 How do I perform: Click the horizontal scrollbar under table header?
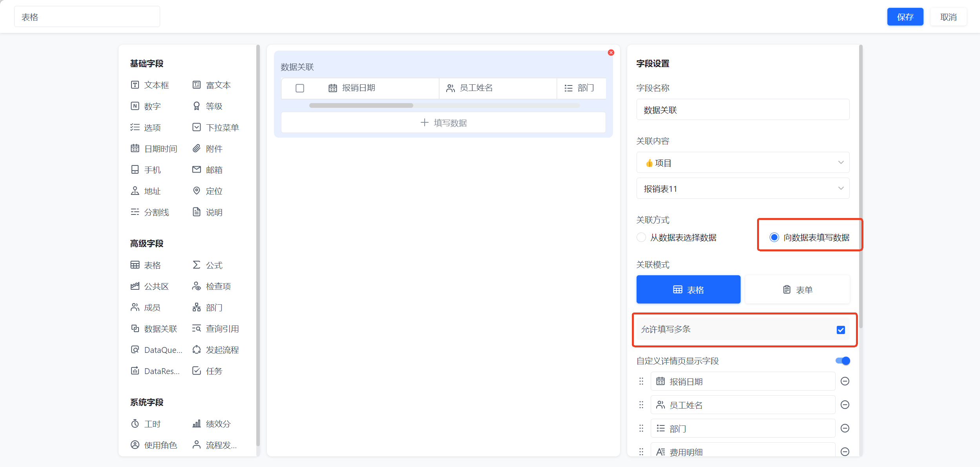click(361, 105)
